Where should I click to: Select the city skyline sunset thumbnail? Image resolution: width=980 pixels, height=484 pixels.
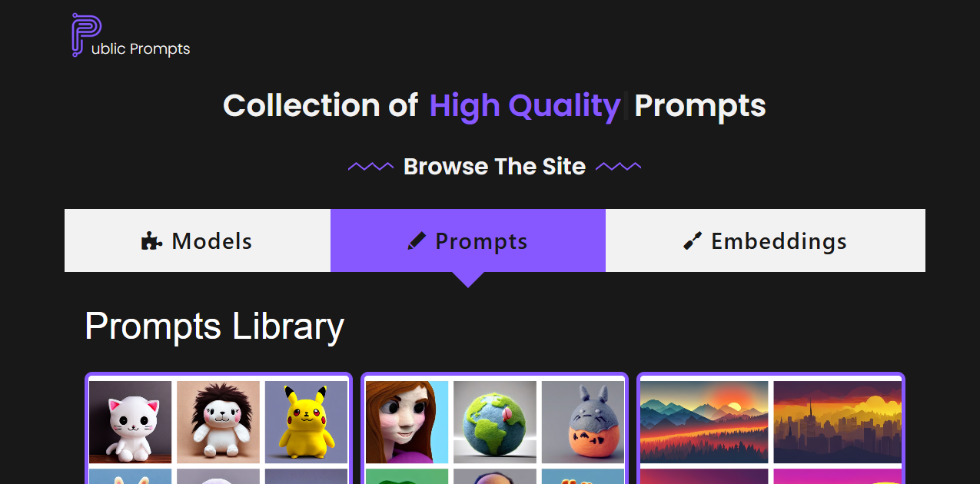837,422
